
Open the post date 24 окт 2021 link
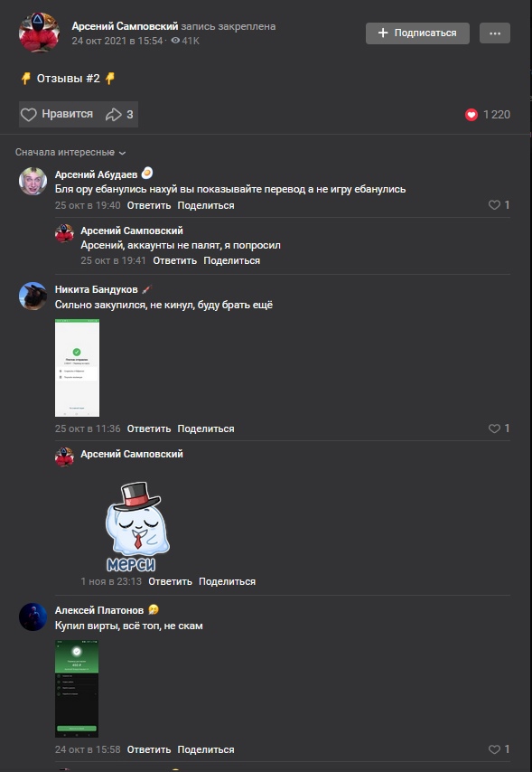coord(117,41)
